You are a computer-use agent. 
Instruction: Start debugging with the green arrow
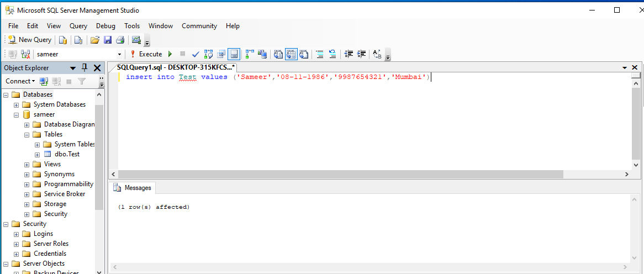pos(171,54)
